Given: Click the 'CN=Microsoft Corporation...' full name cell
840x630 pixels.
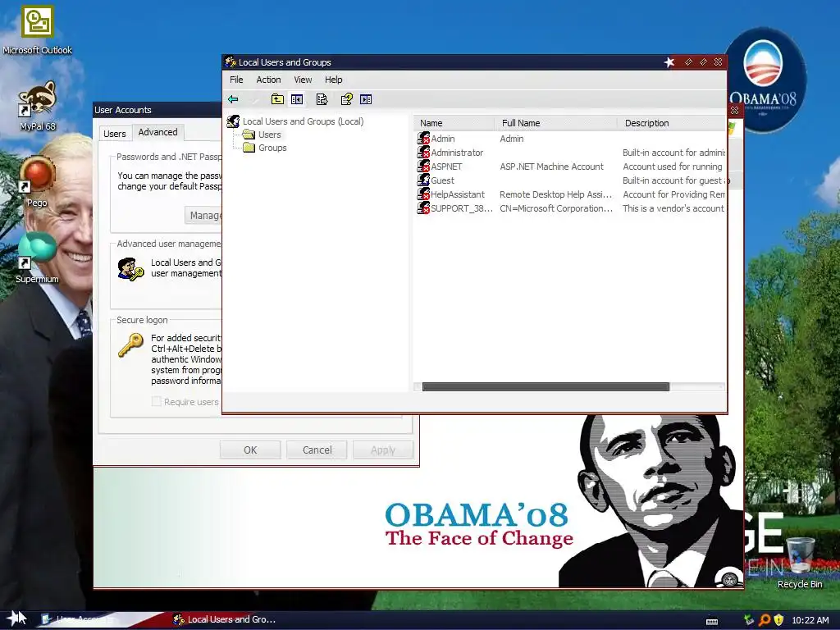Looking at the screenshot, I should point(556,208).
